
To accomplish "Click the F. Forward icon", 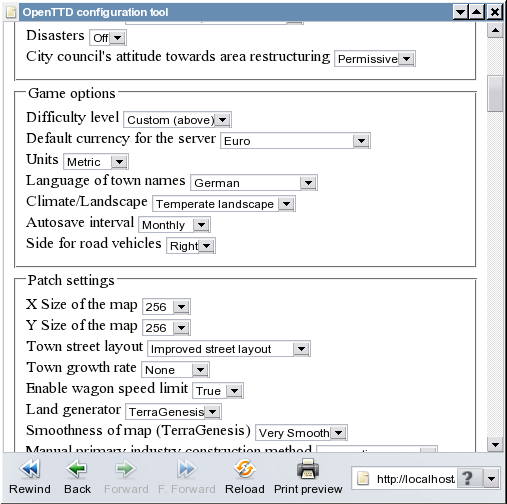I will [186, 469].
